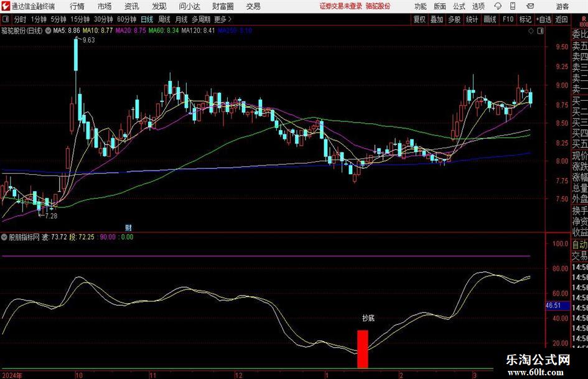Image resolution: width=588 pixels, height=379 pixels.
Task: Click the 46.51 blue value marker
Action: tap(558, 306)
